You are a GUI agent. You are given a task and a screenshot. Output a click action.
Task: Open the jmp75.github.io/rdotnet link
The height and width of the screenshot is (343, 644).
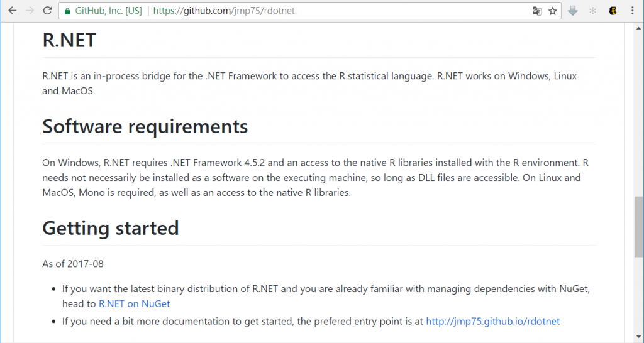pyautogui.click(x=493, y=321)
